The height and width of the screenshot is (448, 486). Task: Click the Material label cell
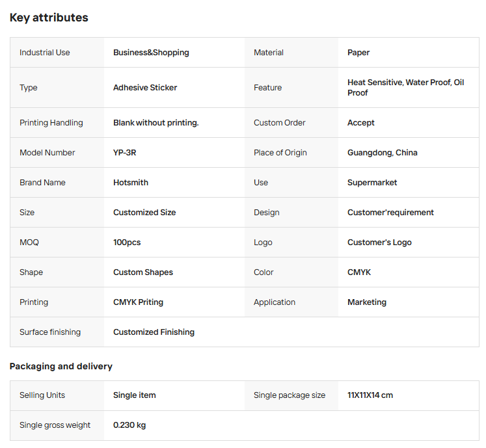(269, 53)
